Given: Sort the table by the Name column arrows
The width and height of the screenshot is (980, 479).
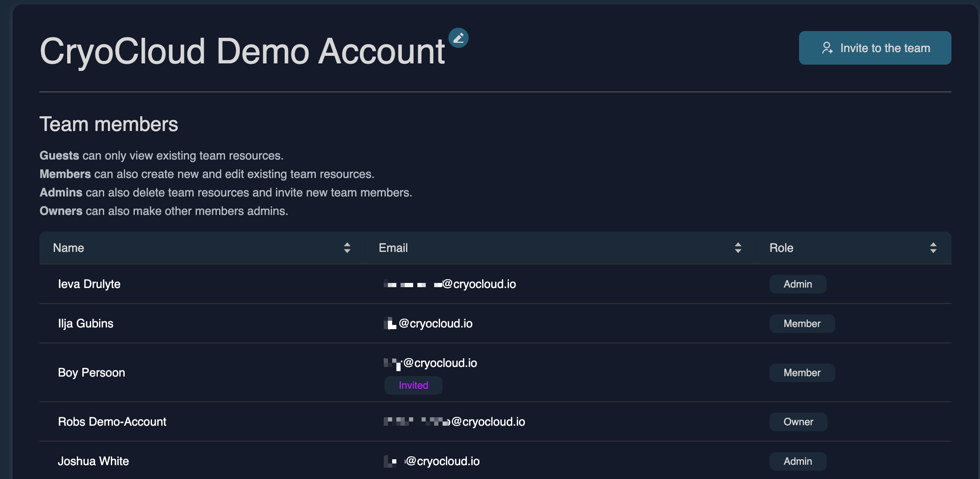Looking at the screenshot, I should pos(347,248).
